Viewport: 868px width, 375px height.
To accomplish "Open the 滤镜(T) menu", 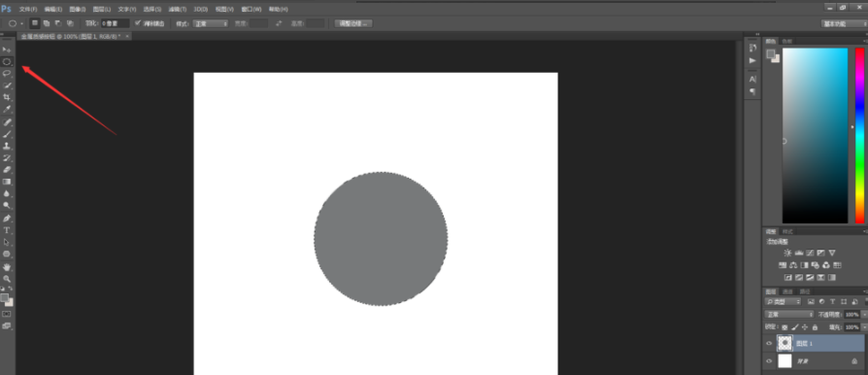I will [x=178, y=10].
